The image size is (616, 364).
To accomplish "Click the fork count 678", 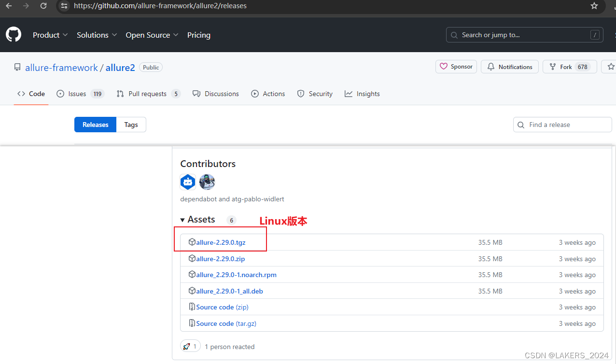I will pyautogui.click(x=583, y=67).
